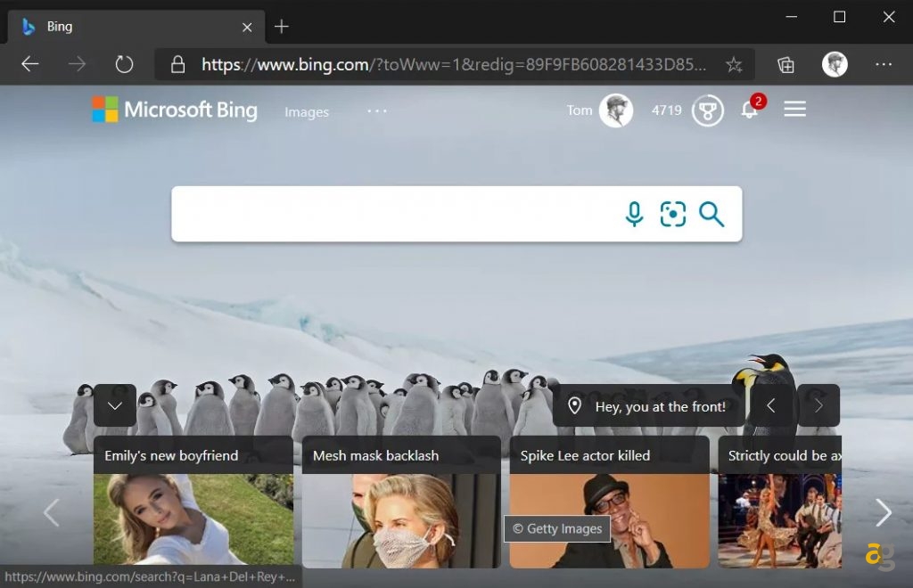Start a voice search with the microphone icon
The image size is (913, 588).
tap(633, 214)
